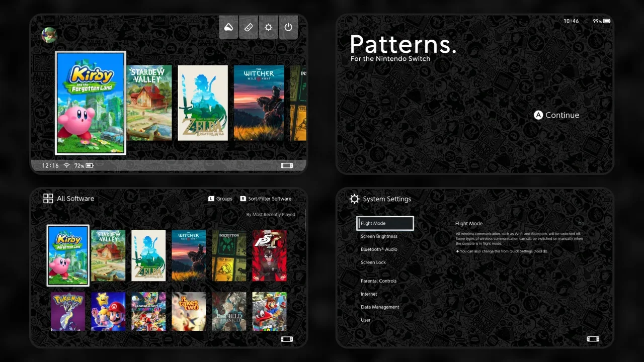Open Parental Controls settings
Screen dimensions: 644x362
pos(378,281)
